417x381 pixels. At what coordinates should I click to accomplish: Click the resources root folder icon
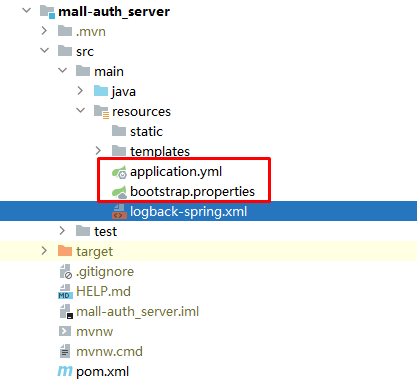[101, 112]
